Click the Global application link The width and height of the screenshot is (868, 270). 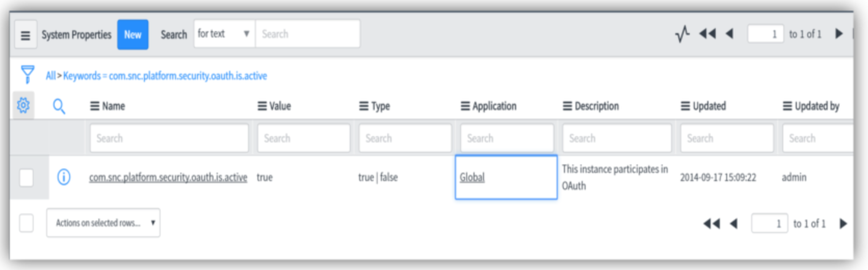pos(472,177)
